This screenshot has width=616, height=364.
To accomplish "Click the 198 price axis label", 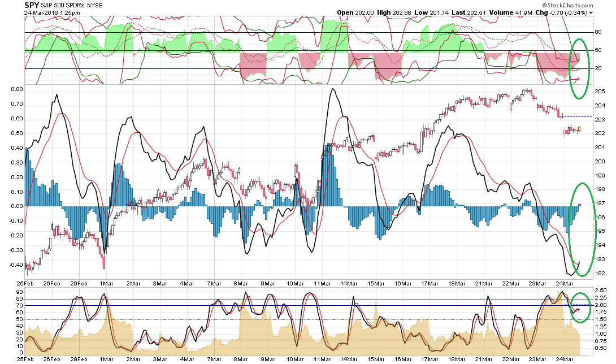I will coord(600,189).
